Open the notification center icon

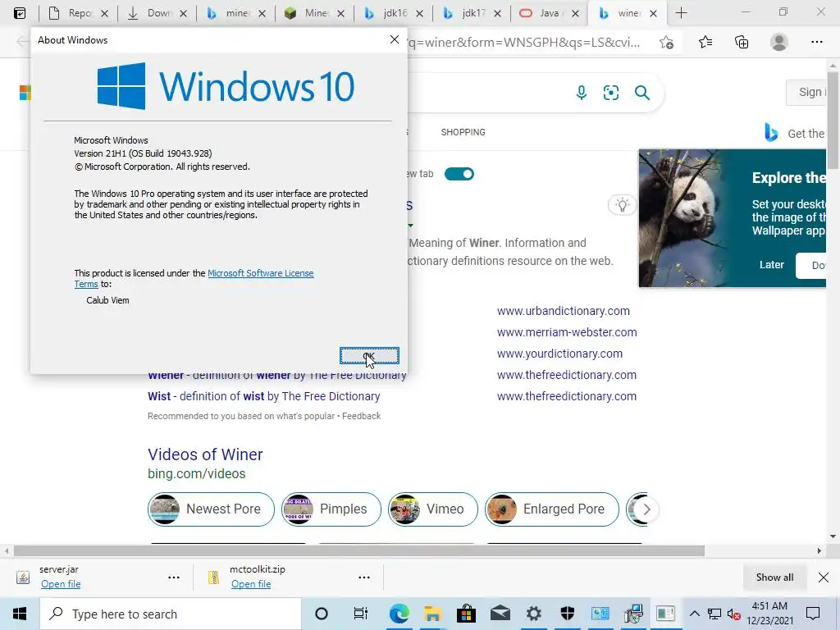pos(813,614)
